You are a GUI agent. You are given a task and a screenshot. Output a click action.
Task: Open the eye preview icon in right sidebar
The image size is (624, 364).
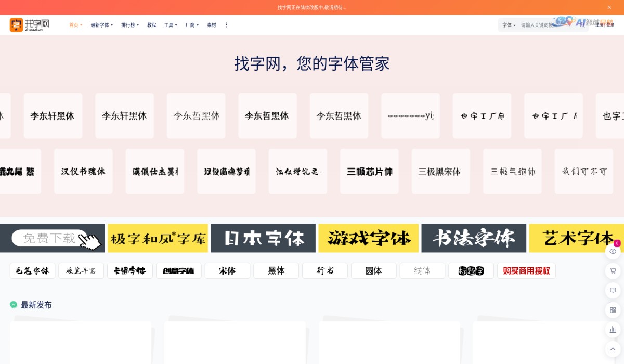point(613,251)
